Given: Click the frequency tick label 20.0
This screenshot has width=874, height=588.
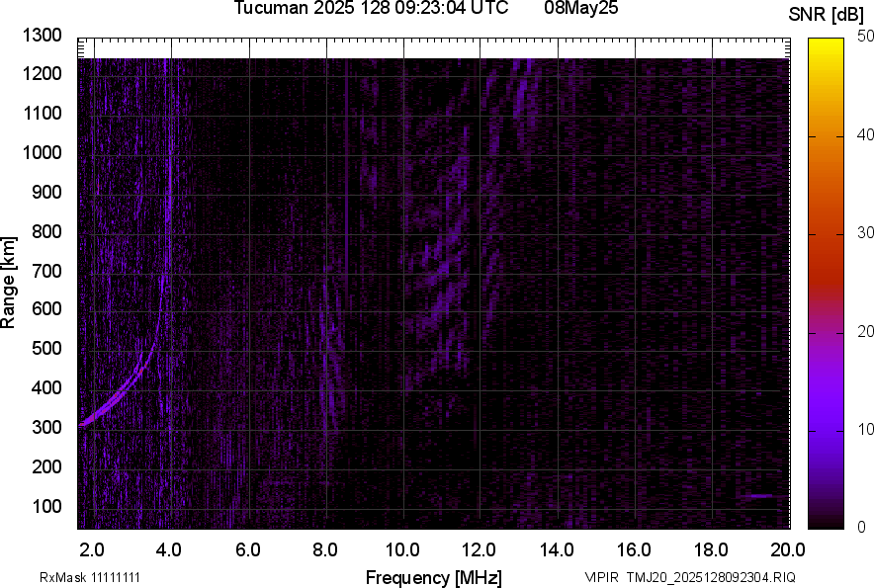Looking at the screenshot, I should 787,550.
